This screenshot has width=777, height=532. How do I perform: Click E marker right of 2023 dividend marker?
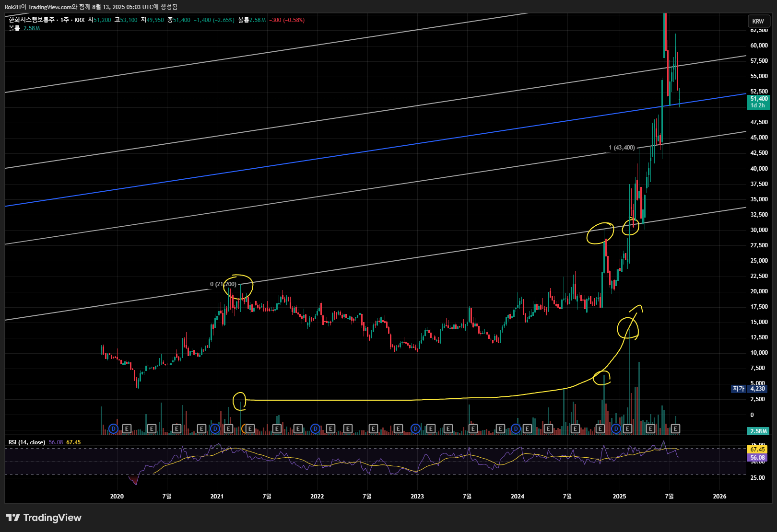coord(431,428)
